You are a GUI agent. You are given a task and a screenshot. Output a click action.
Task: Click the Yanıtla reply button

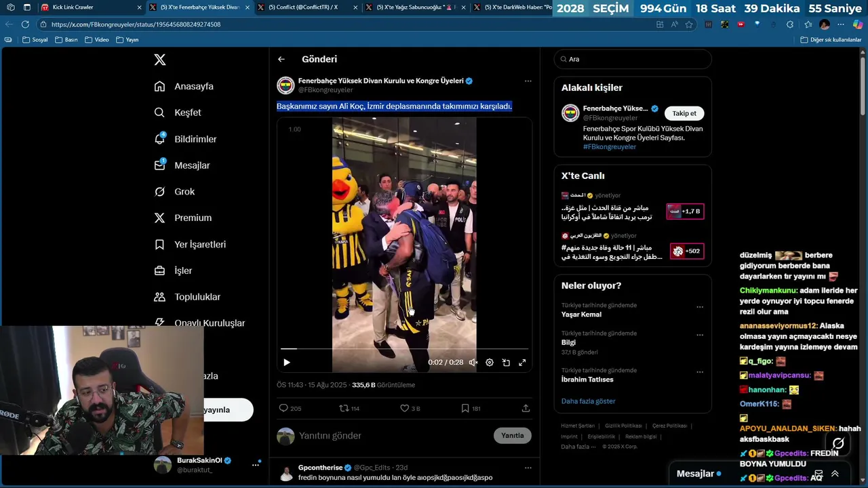coord(512,435)
